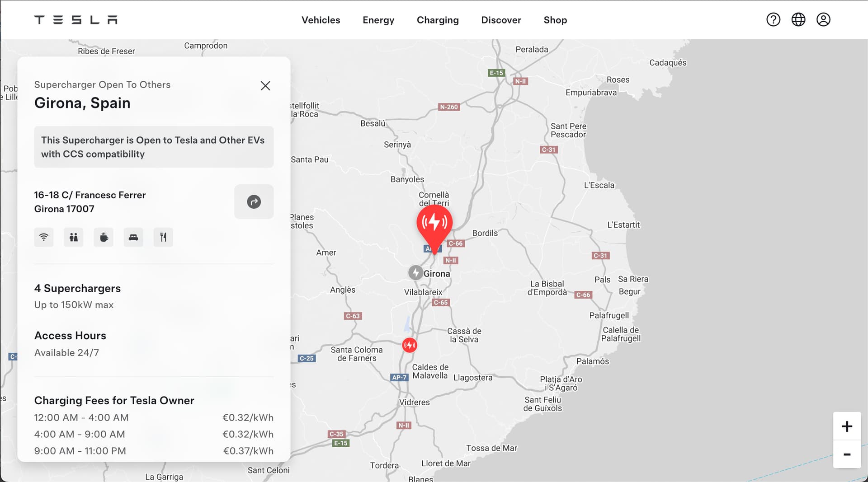Close the Girona Supercharger details panel

coord(265,86)
